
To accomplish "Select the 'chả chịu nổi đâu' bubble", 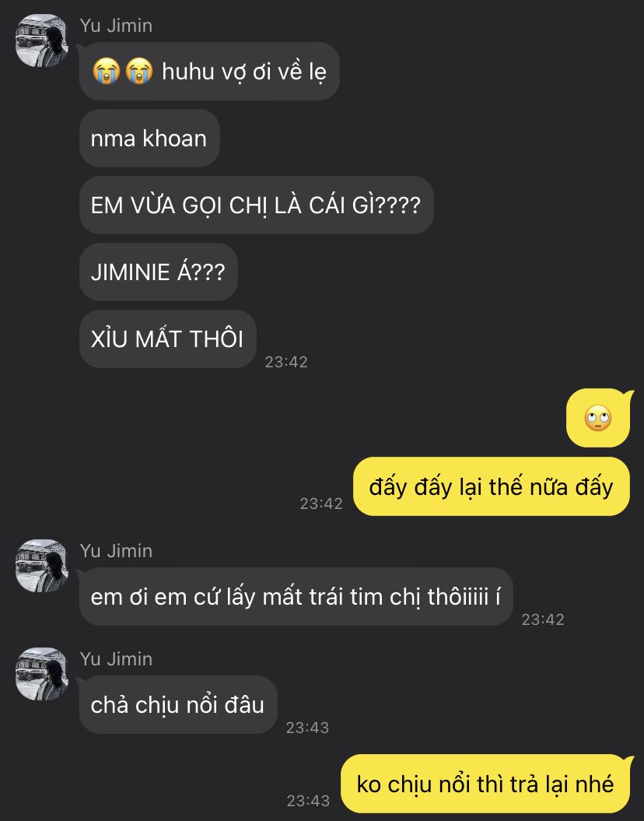I will [178, 705].
